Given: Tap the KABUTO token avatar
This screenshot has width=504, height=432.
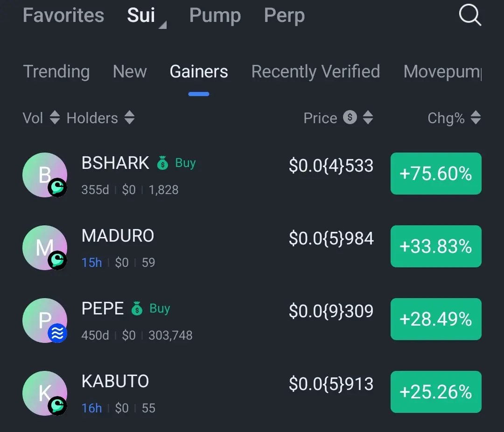Looking at the screenshot, I should [x=45, y=393].
